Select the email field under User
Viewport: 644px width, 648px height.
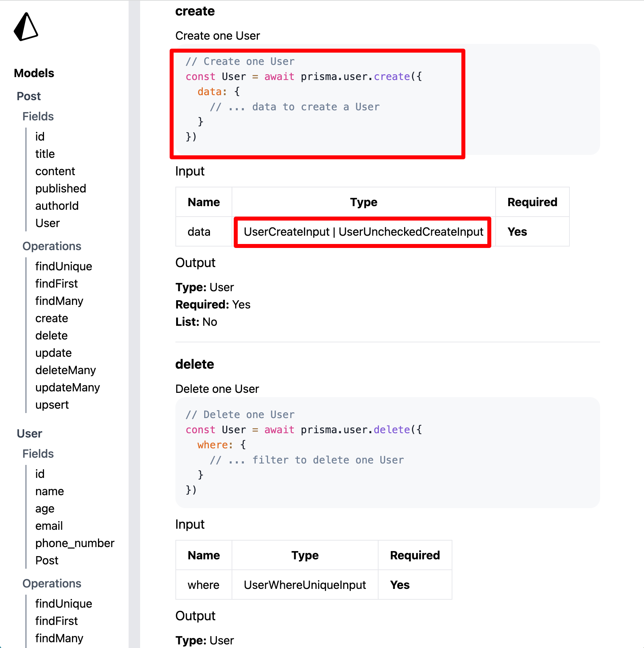49,526
